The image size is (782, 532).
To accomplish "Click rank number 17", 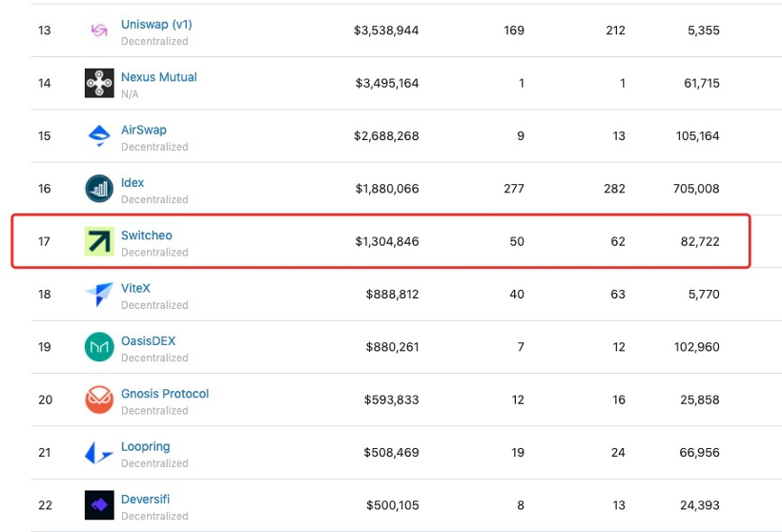I will (44, 242).
